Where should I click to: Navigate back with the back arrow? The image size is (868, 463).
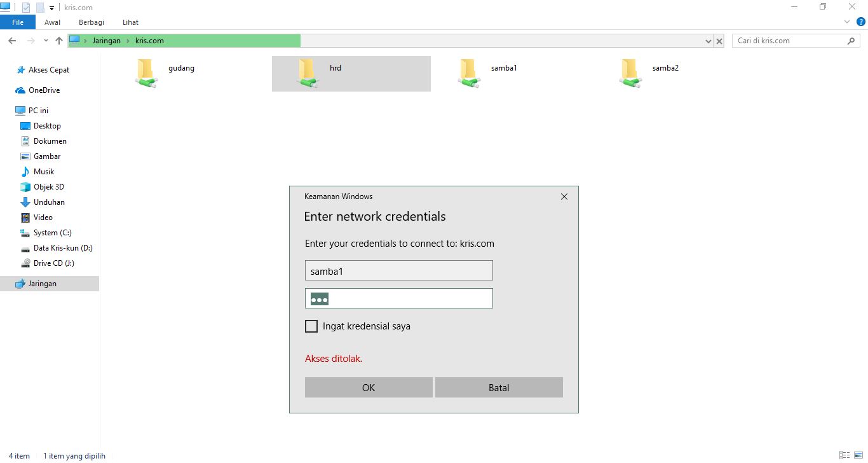click(x=12, y=41)
